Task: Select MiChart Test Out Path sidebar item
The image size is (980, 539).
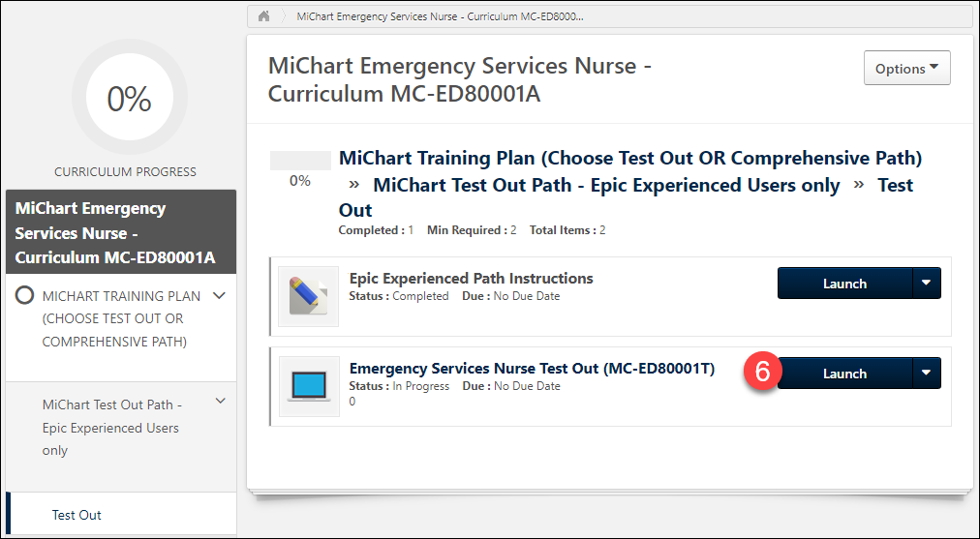Action: click(111, 427)
